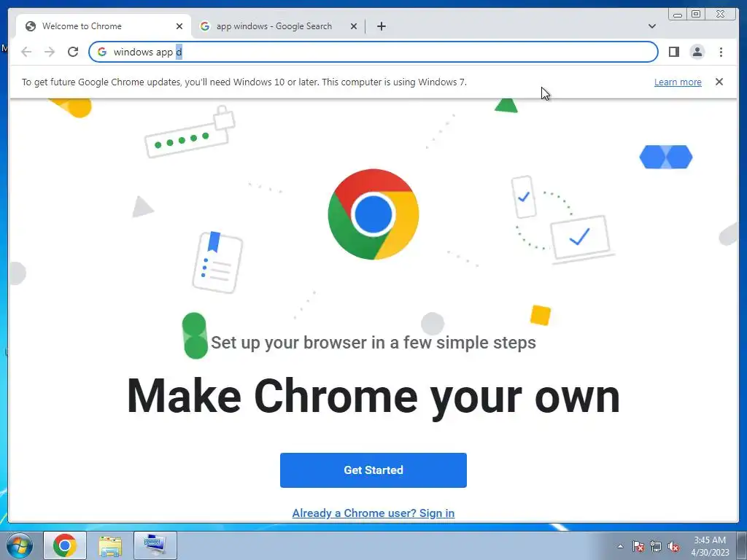Click the Get Started button
Image resolution: width=747 pixels, height=560 pixels.
(373, 470)
